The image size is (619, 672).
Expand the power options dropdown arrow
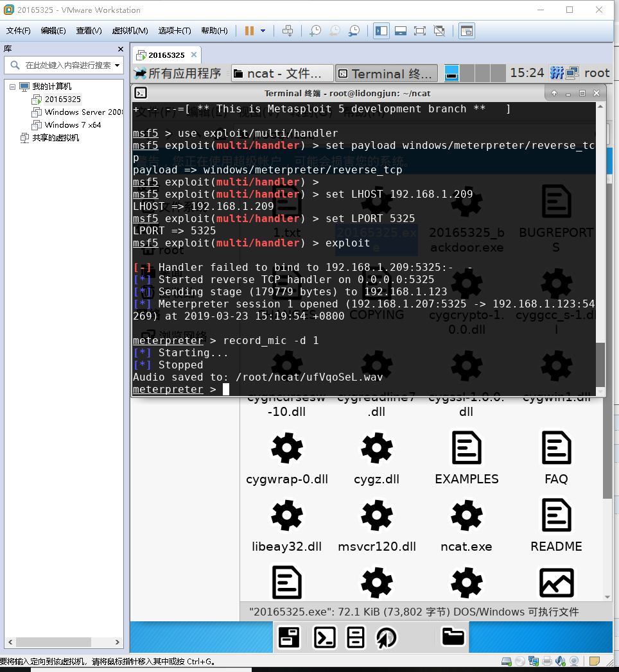[x=263, y=31]
